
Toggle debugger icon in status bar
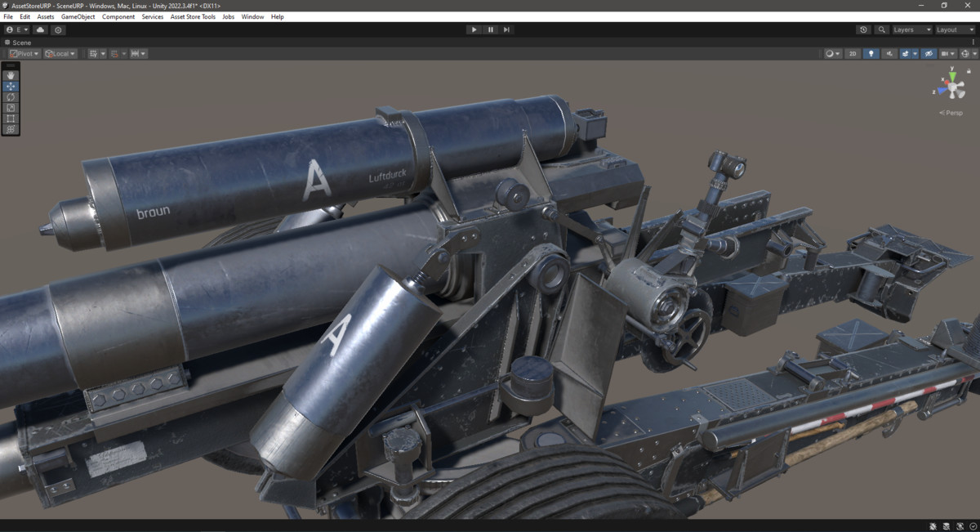point(934,525)
